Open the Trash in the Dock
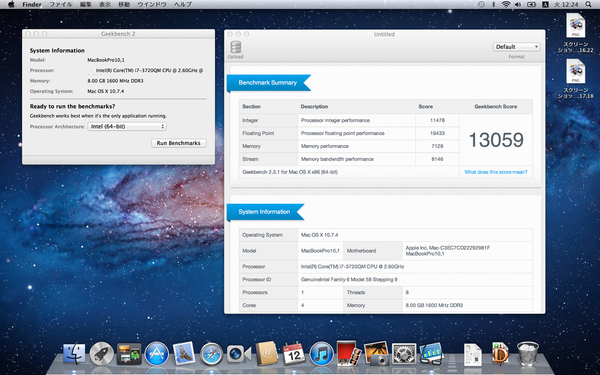Viewport: 600px width, 375px height. [x=528, y=353]
